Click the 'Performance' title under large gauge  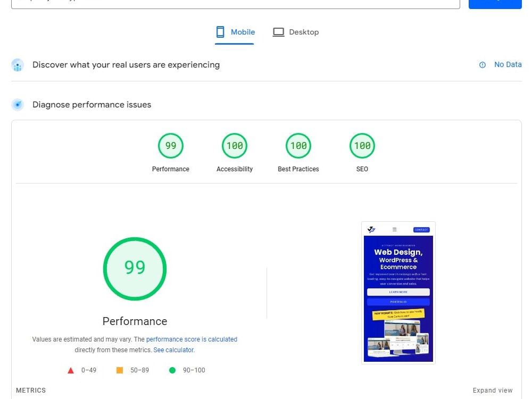[135, 321]
